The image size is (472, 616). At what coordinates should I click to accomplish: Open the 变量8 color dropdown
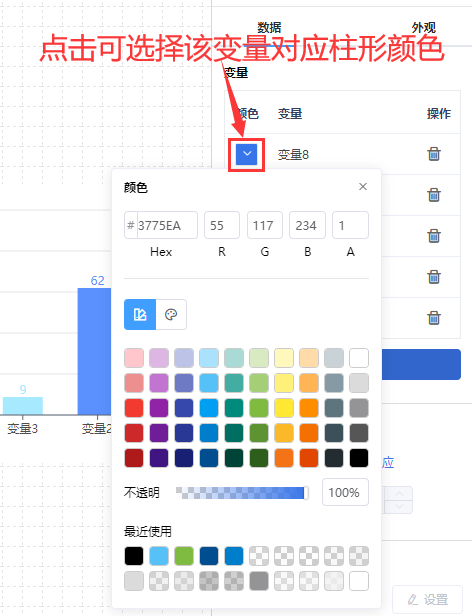coord(246,154)
